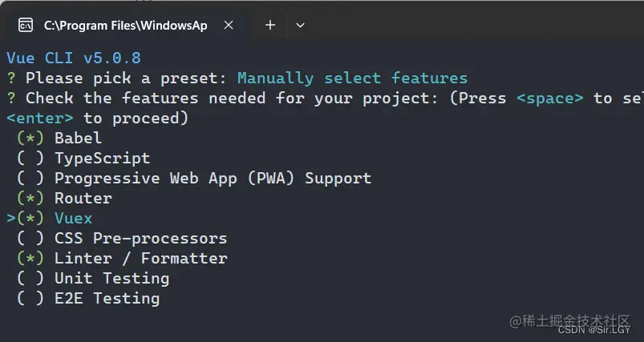Toggle the E2E Testing checkbox
Image resolution: width=644 pixels, height=342 pixels.
coord(30,299)
